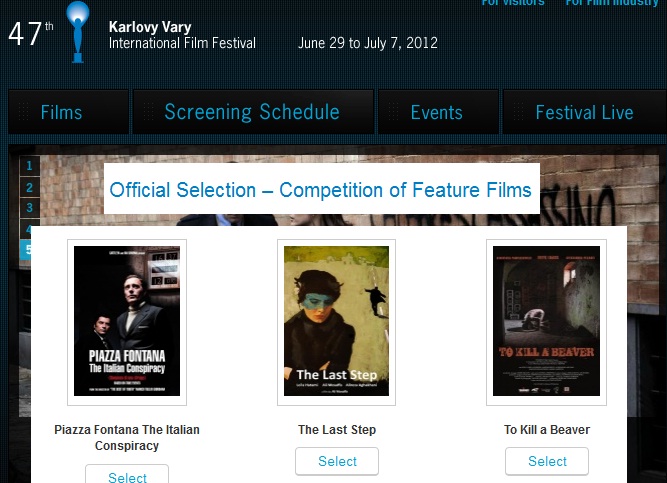
Task: Open the Festival Live menu
Action: [x=584, y=112]
